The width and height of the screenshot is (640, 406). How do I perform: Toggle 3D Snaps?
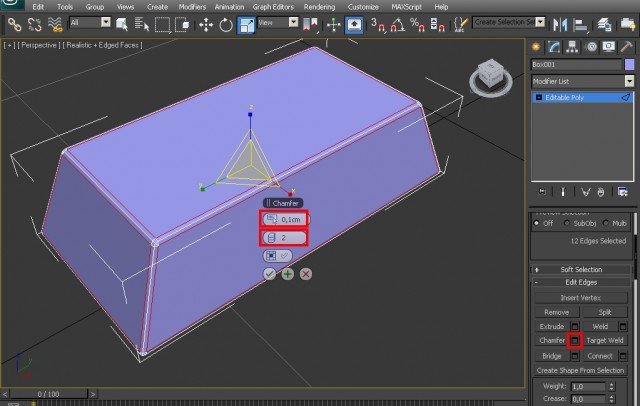coord(378,25)
